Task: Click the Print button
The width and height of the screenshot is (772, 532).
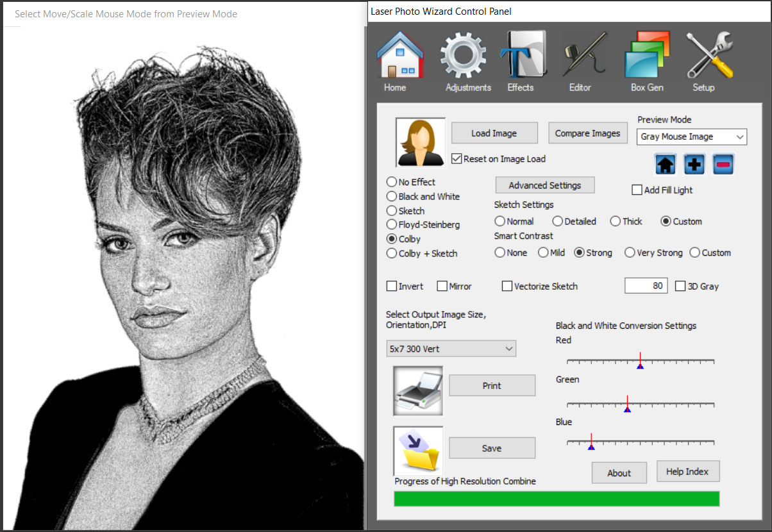Action: 492,386
